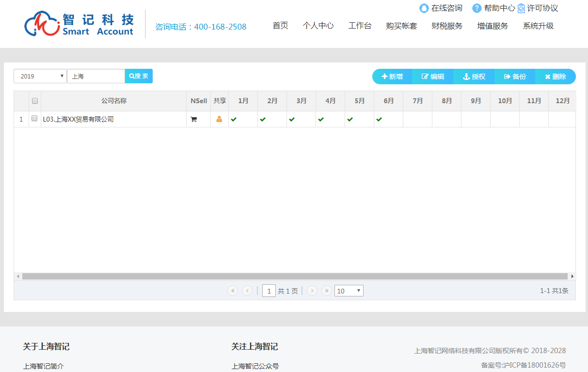Open the 财税服务 menu

pos(446,26)
